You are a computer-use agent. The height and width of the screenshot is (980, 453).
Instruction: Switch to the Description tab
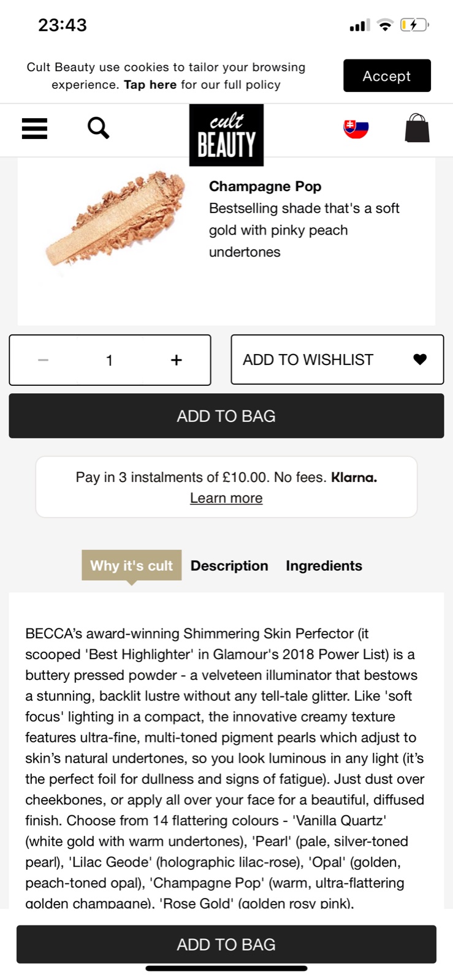(229, 566)
